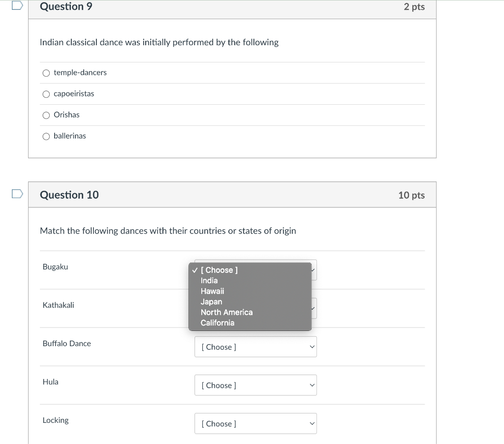Select the capoeiristas radio option
The width and height of the screenshot is (504, 444).
coord(46,94)
